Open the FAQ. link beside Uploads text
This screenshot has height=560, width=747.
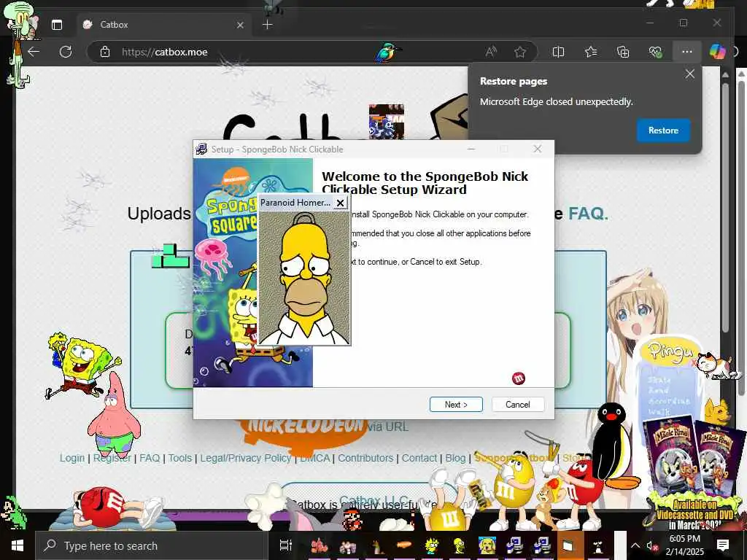(588, 214)
